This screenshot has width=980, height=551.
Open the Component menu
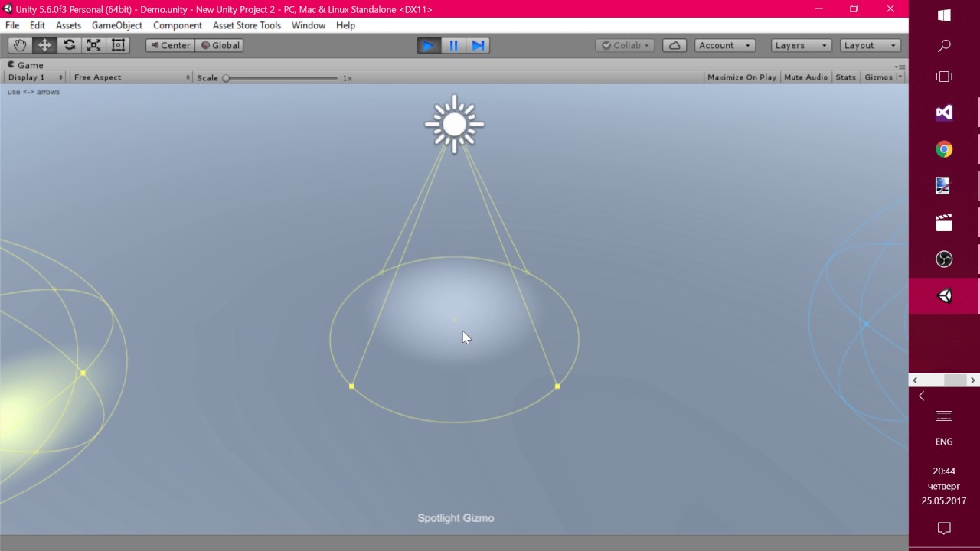tap(177, 25)
